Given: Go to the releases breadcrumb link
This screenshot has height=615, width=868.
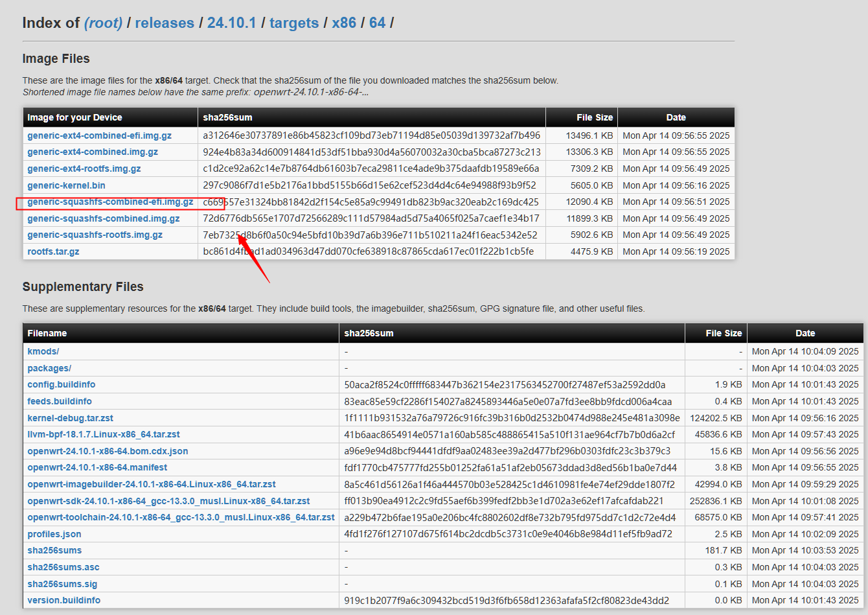Looking at the screenshot, I should click(165, 23).
